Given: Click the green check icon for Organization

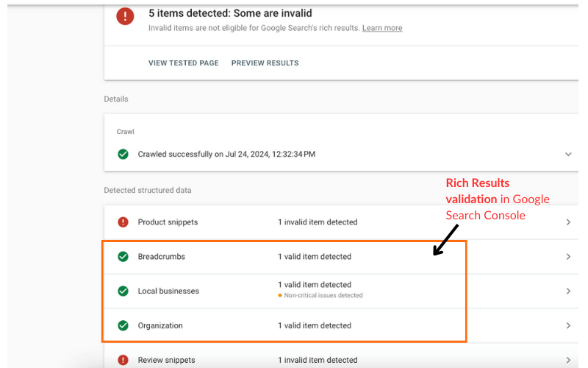Looking at the screenshot, I should [123, 325].
